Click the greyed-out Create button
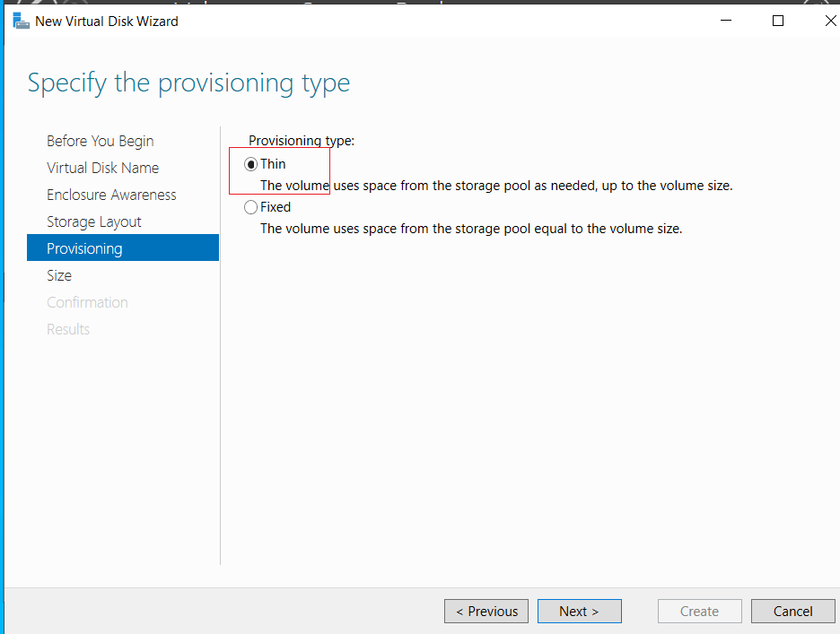This screenshot has height=634, width=840. (700, 611)
